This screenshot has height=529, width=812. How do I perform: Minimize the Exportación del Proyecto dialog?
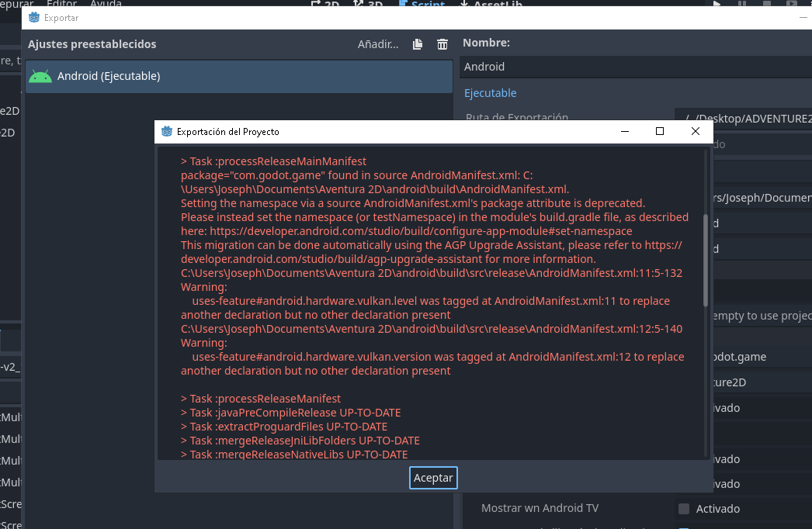pyautogui.click(x=624, y=132)
